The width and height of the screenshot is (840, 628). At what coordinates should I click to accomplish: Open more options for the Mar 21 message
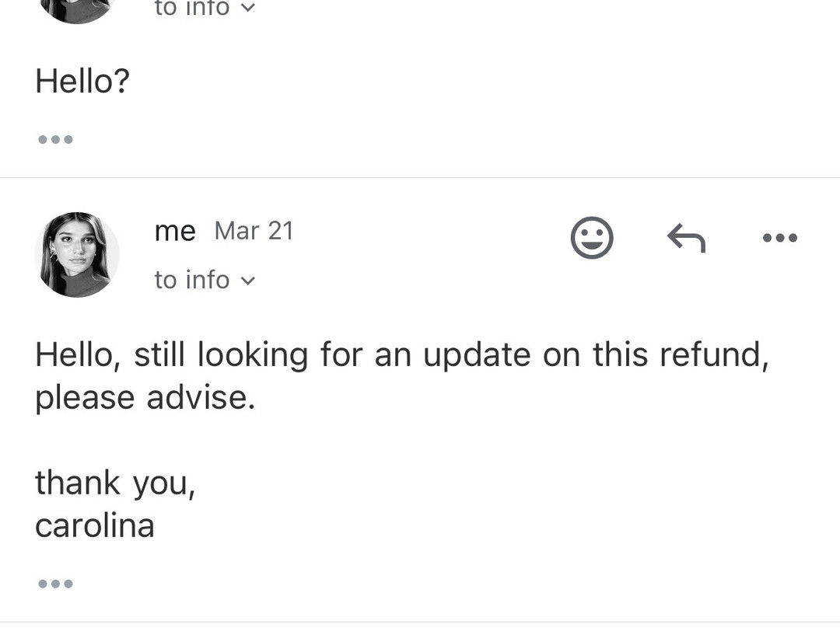780,237
